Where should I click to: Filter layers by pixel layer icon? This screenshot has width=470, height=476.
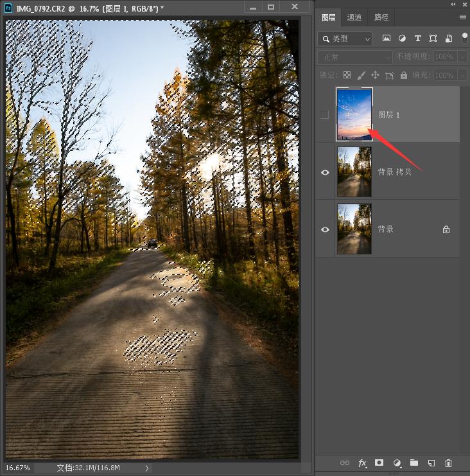tap(387, 39)
